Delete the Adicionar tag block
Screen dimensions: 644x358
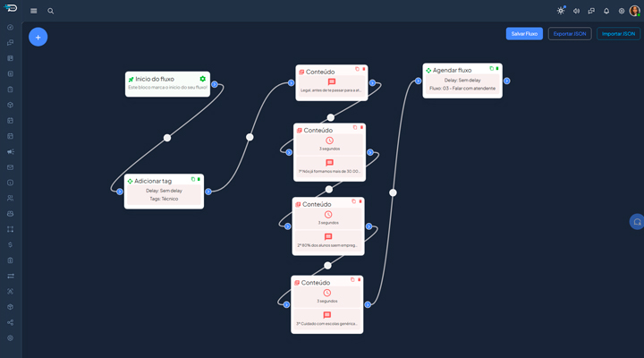pyautogui.click(x=199, y=179)
